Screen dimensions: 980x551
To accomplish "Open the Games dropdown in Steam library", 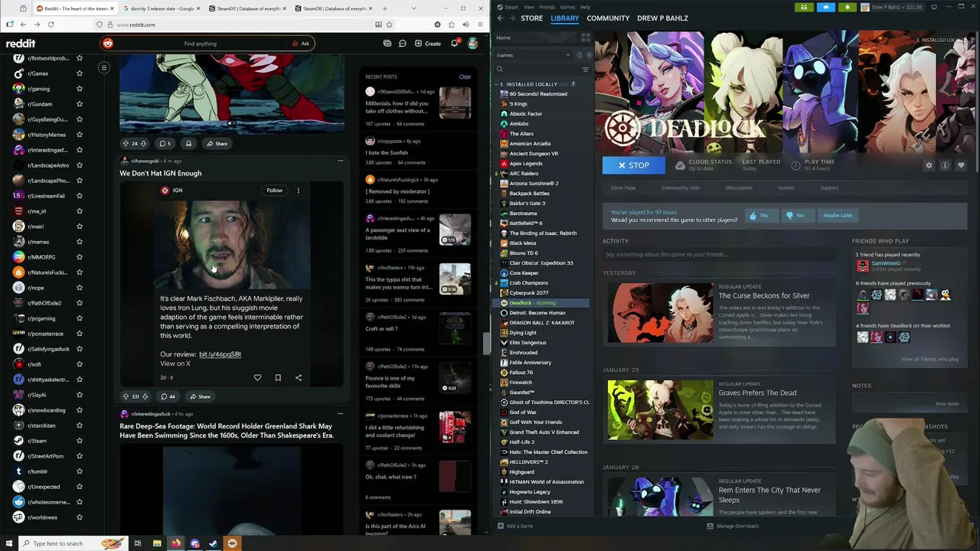I will pos(533,55).
